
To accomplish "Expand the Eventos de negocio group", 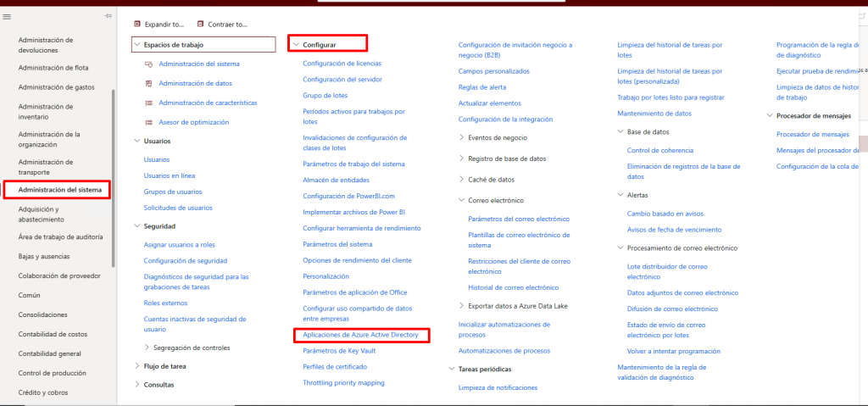I will pos(461,137).
